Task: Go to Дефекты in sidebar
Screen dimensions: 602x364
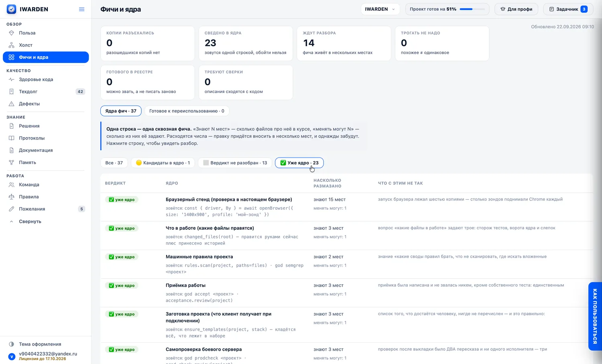Action: [x=46, y=104]
